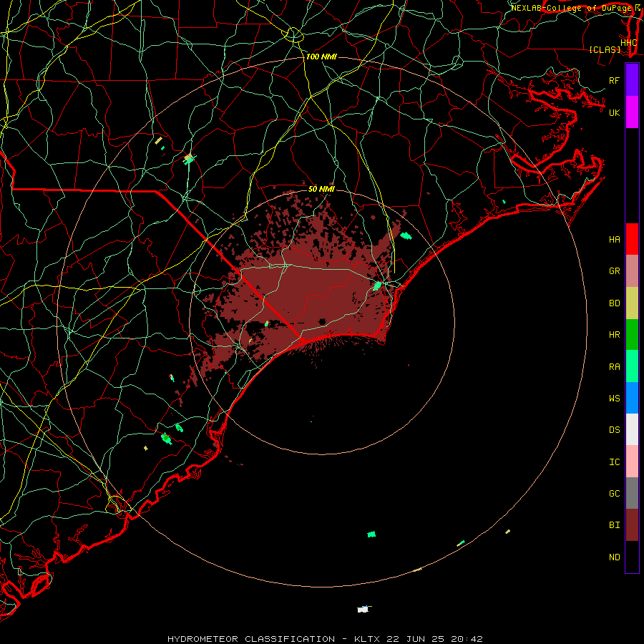Click the gray GC legend swatch
Image resolution: width=644 pixels, height=644 pixels.
click(632, 493)
